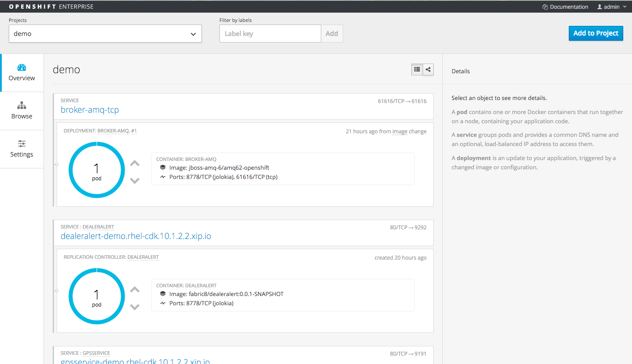This screenshot has height=364, width=632.
Task: Click Ports: 8778/TCP (jolokia), 61616/TCP (tcp) text
Action: 223,177
